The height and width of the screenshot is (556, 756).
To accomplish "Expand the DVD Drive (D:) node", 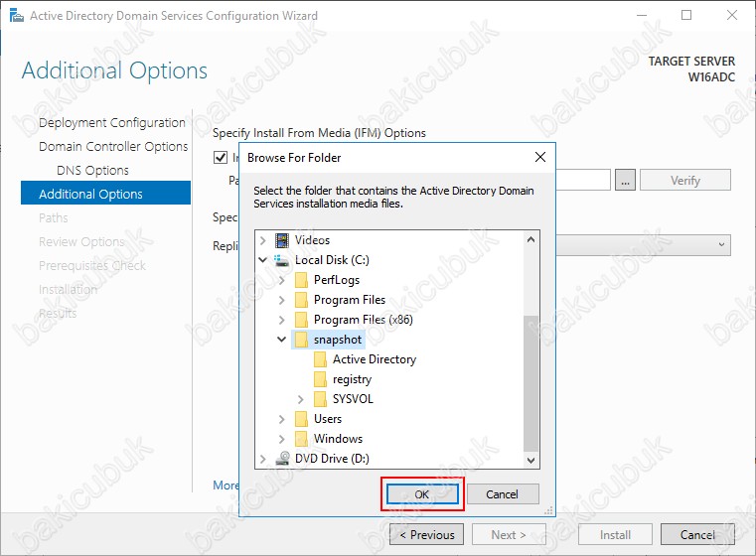I will tap(263, 458).
